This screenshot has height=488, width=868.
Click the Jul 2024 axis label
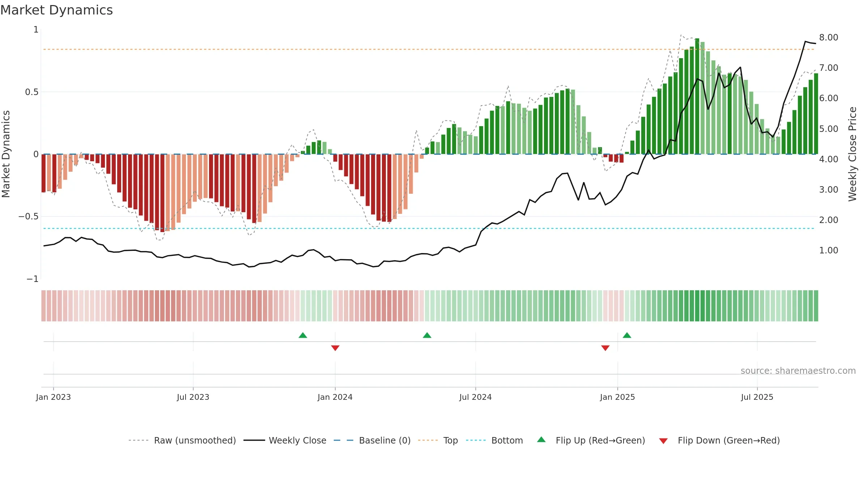click(476, 397)
